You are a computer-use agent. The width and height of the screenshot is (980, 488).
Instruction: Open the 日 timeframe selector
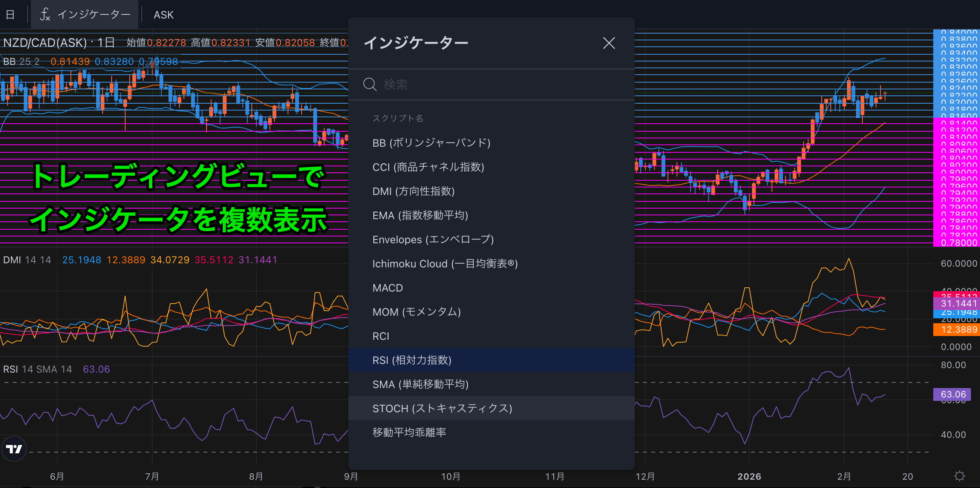click(10, 15)
